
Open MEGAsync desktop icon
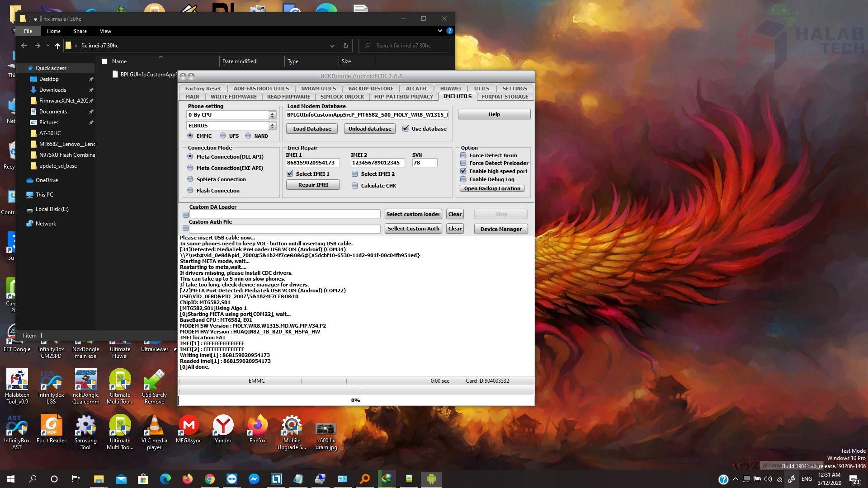[189, 429]
